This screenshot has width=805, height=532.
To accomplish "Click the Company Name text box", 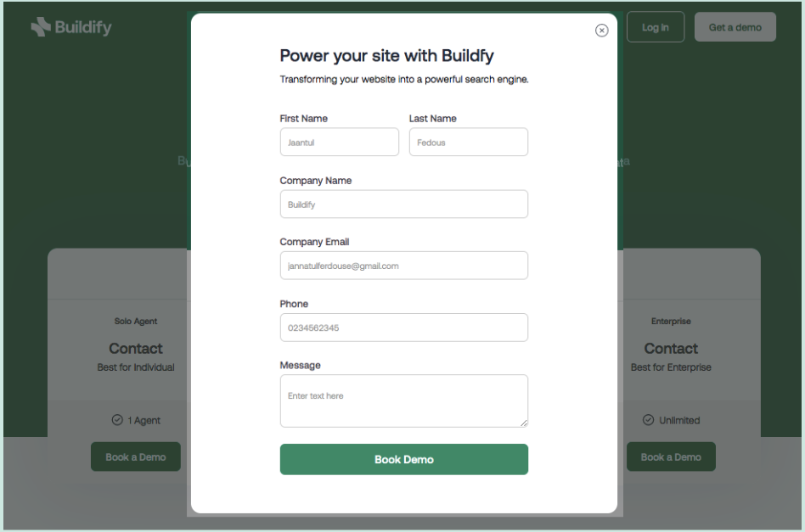I will (403, 204).
